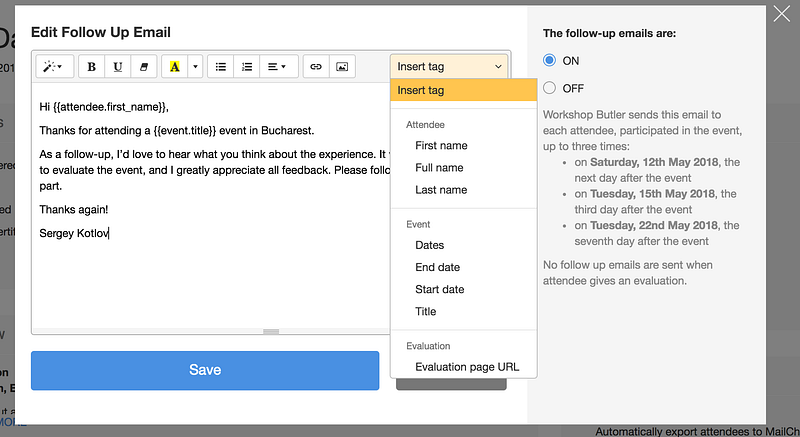Insert a numbered ordered list
This screenshot has width=800, height=437.
click(247, 67)
